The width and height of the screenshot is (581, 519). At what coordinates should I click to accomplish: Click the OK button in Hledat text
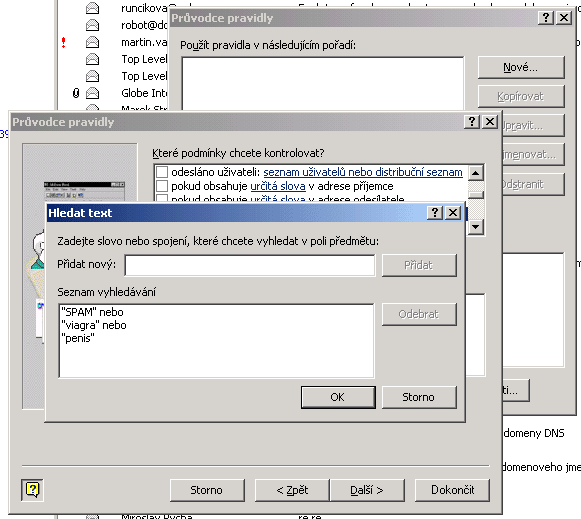(x=338, y=397)
